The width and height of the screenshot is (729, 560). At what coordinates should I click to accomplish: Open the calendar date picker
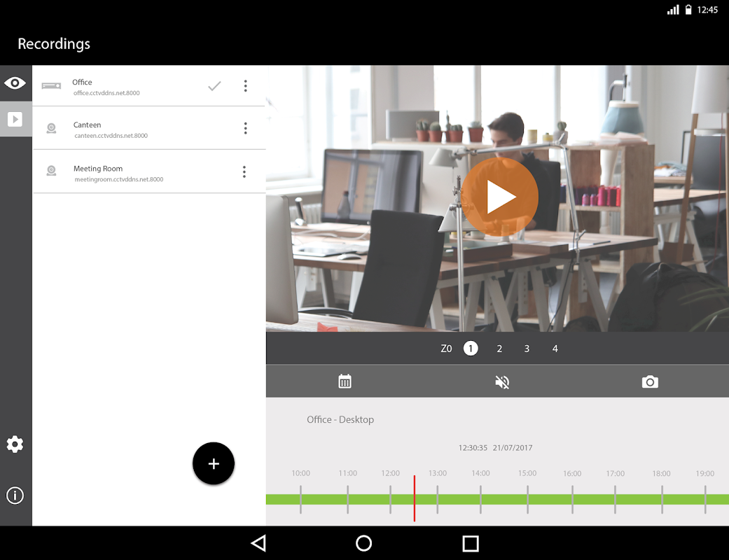click(345, 381)
